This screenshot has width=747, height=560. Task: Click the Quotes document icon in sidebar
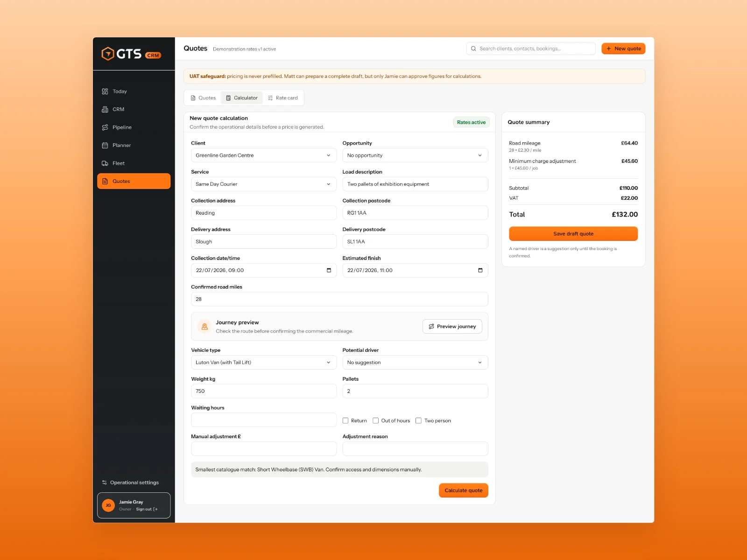pyautogui.click(x=105, y=181)
